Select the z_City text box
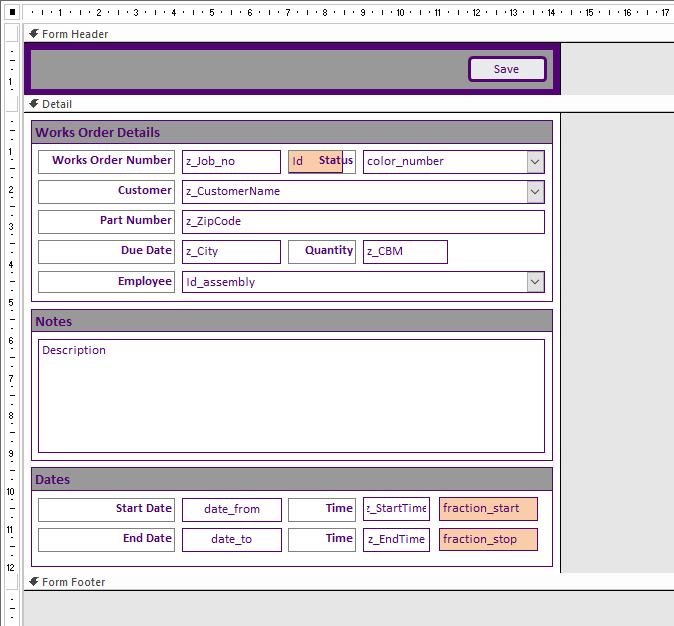The width and height of the screenshot is (674, 626). (x=231, y=252)
